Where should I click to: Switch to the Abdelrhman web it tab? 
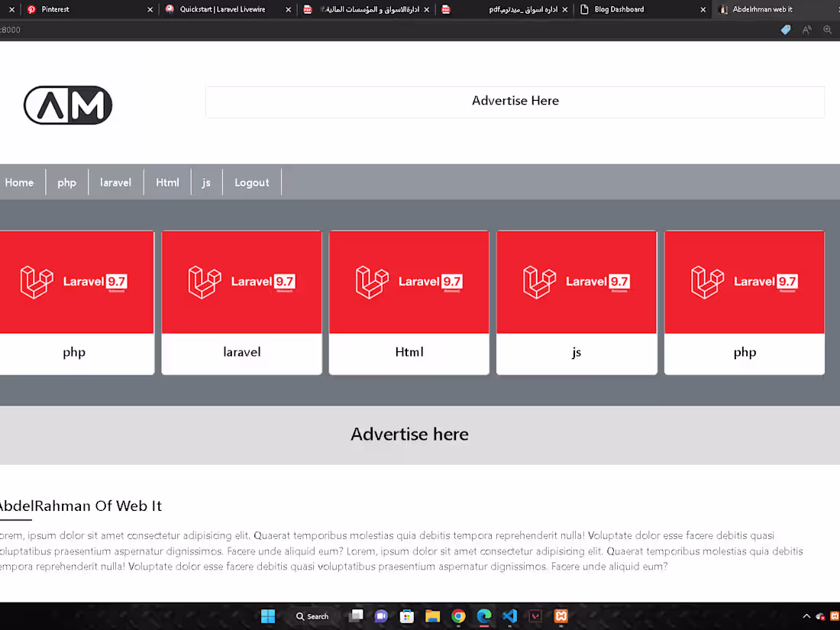(776, 9)
